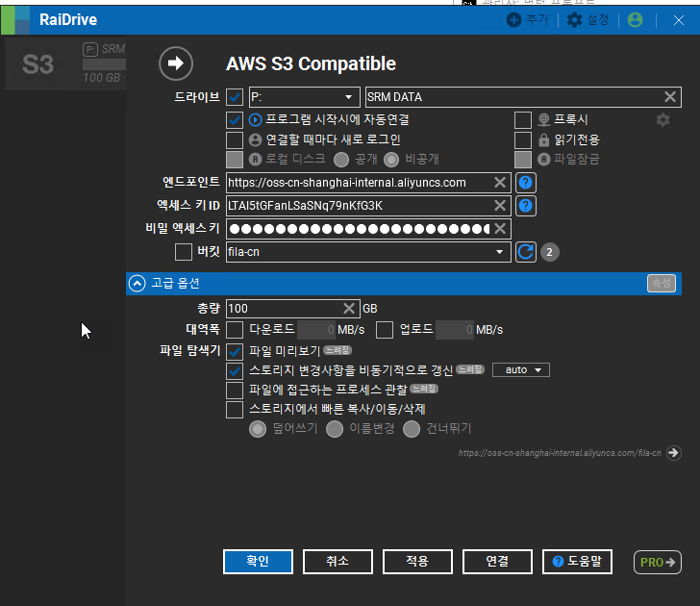
Task: Click the 연결 (Connect) button
Action: pos(497,562)
